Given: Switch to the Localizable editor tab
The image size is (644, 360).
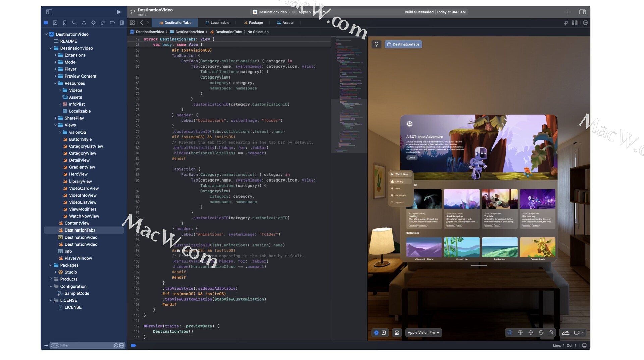Looking at the screenshot, I should (x=217, y=23).
